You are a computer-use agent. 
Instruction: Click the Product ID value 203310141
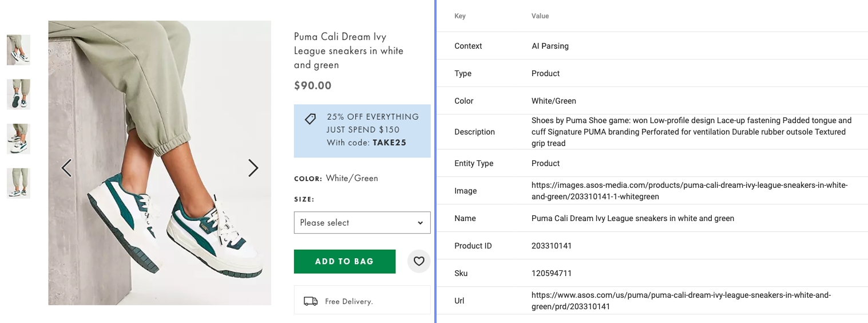pyautogui.click(x=551, y=246)
